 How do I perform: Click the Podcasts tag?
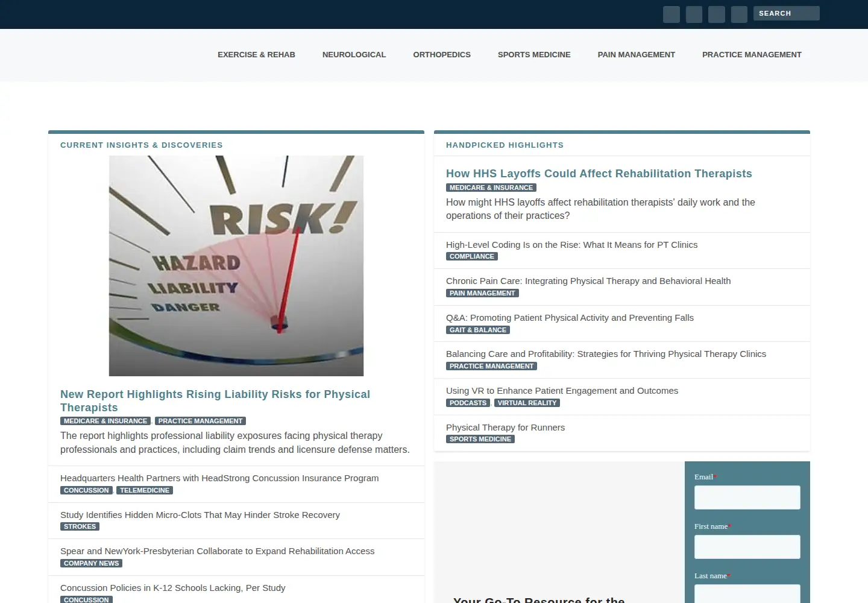tap(468, 403)
